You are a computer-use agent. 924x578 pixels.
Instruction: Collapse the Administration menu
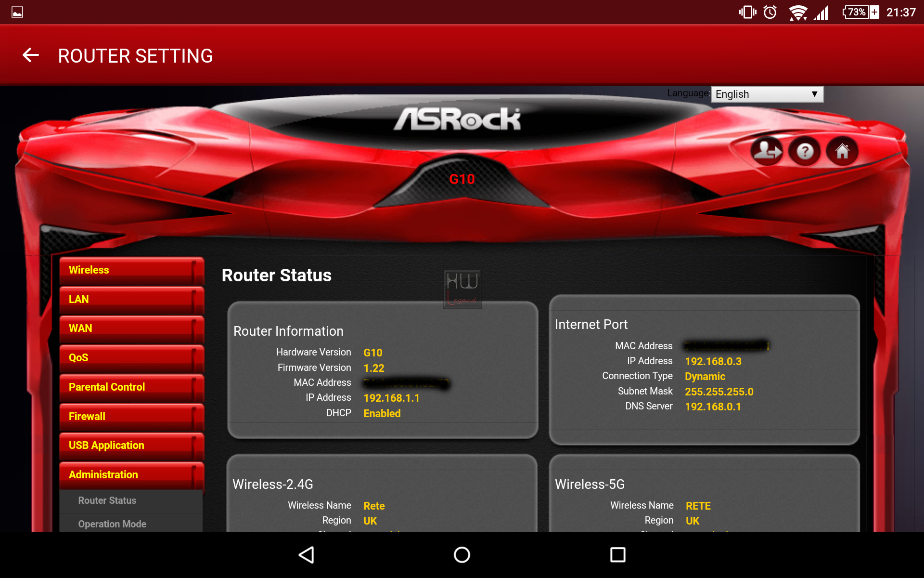(x=131, y=475)
